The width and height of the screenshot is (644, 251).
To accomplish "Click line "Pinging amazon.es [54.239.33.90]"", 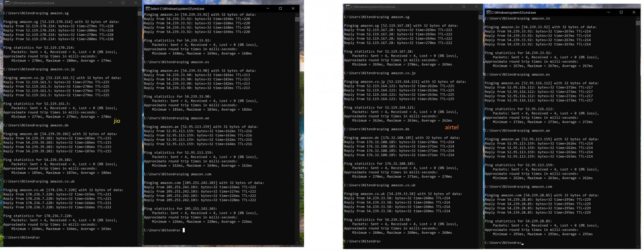I will coord(200,71).
